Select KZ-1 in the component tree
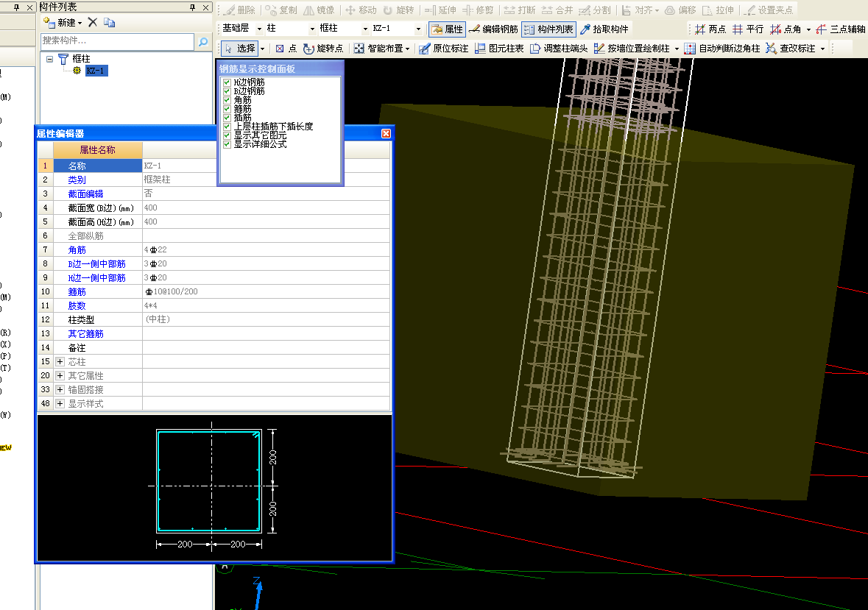 click(96, 71)
